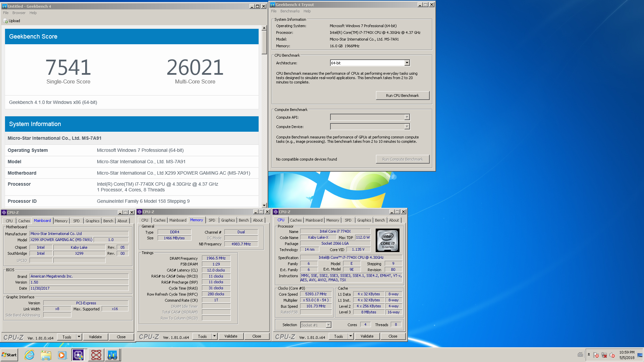The width and height of the screenshot is (644, 362).
Task: Click the Motherboard row in System Information
Action: [x=132, y=173]
